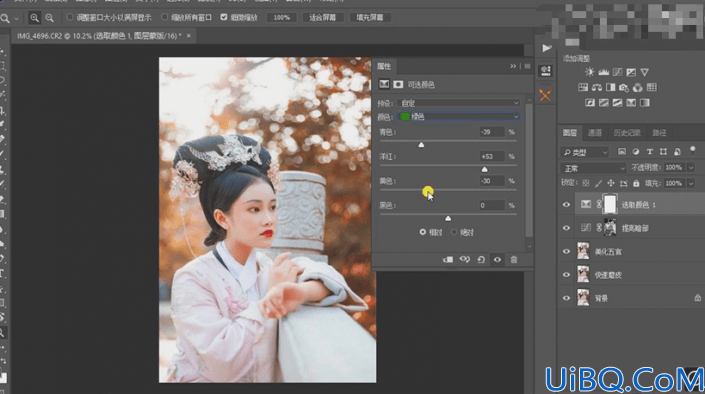
Task: Click the Invert adjustment icon
Action: pos(590,103)
